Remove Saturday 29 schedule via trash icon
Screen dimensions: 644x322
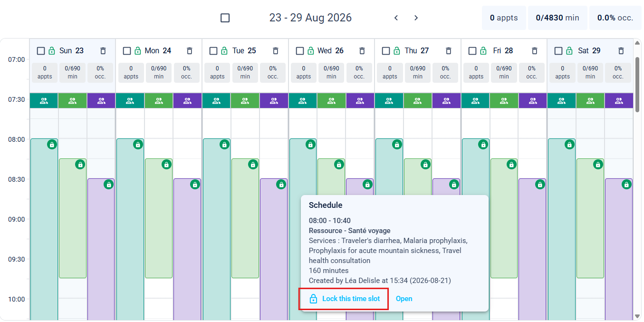tap(621, 51)
